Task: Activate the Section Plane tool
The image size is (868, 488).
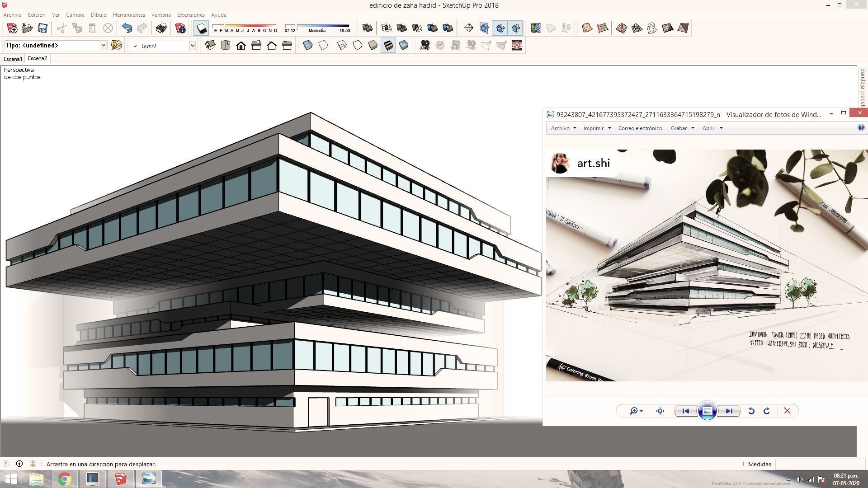Action: (x=469, y=28)
